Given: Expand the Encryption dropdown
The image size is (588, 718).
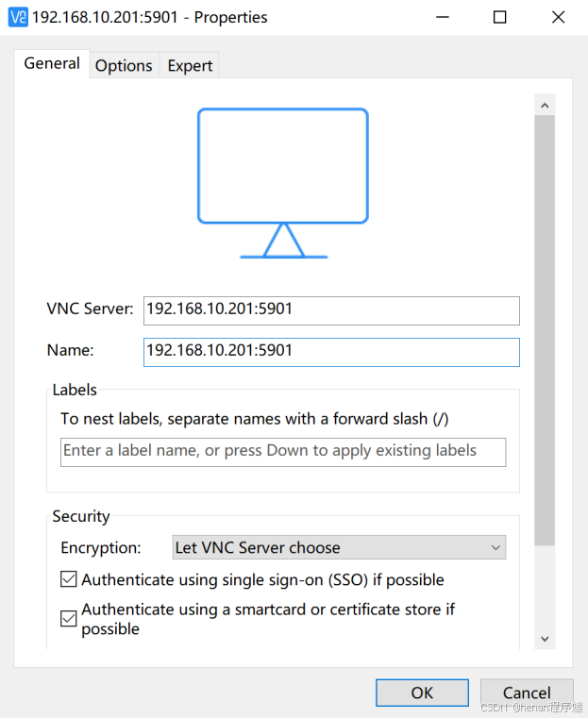Looking at the screenshot, I should coord(339,547).
